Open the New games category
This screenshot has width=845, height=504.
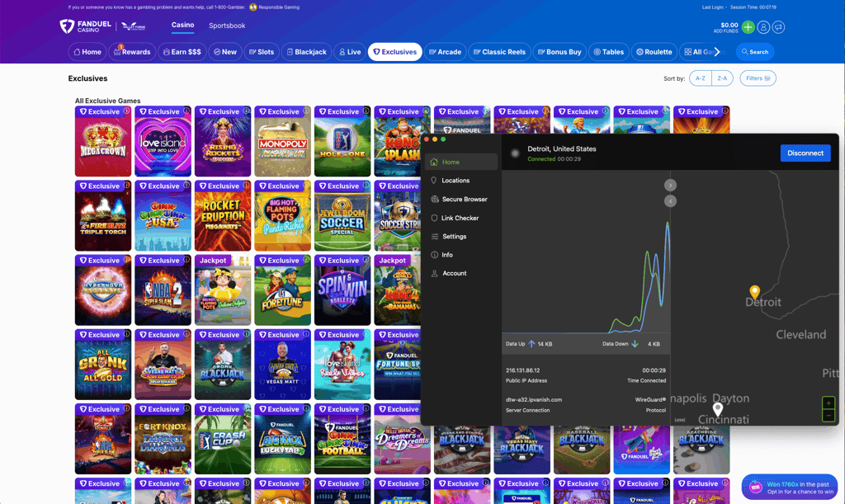point(225,52)
